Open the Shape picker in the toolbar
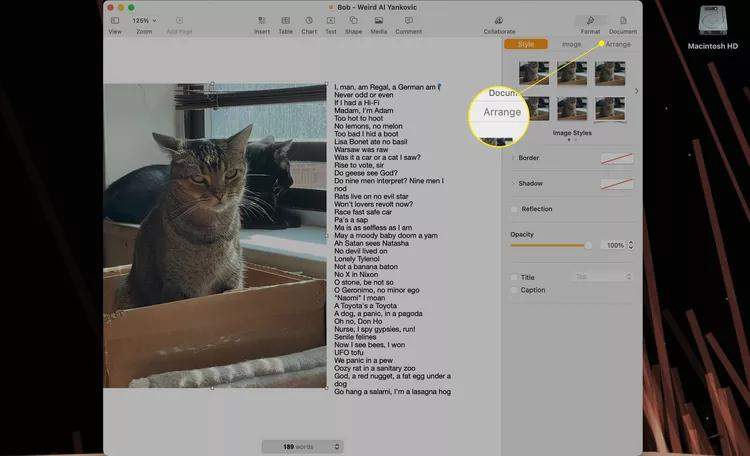Image resolution: width=750 pixels, height=456 pixels. (x=353, y=20)
